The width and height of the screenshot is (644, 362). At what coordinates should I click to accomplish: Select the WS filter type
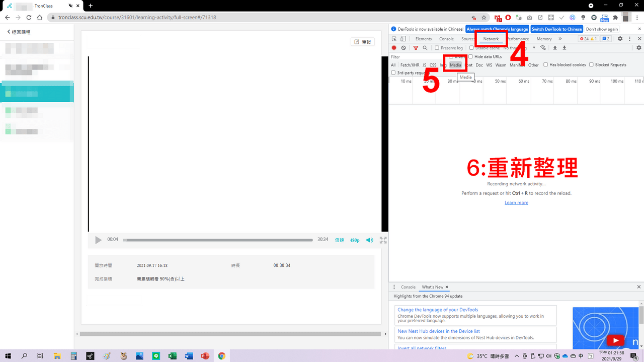(489, 65)
